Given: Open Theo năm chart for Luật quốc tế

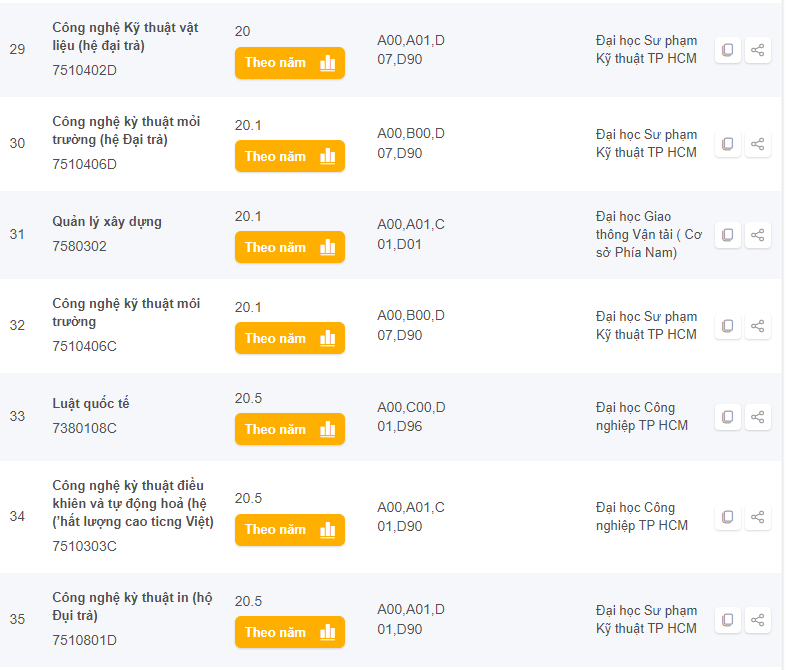Looking at the screenshot, I should pos(290,429).
